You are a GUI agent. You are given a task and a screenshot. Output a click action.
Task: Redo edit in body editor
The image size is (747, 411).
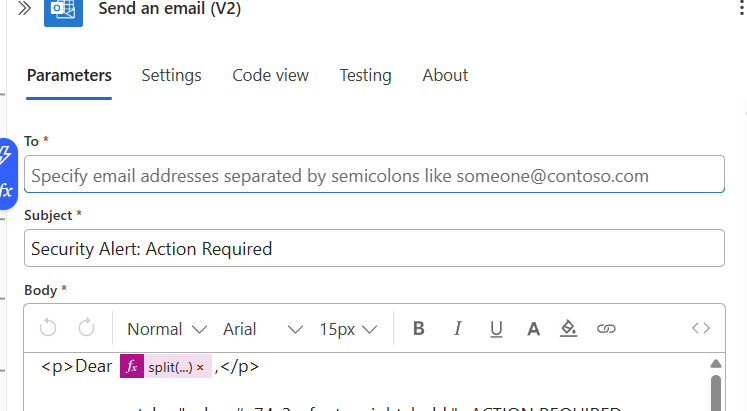click(86, 328)
